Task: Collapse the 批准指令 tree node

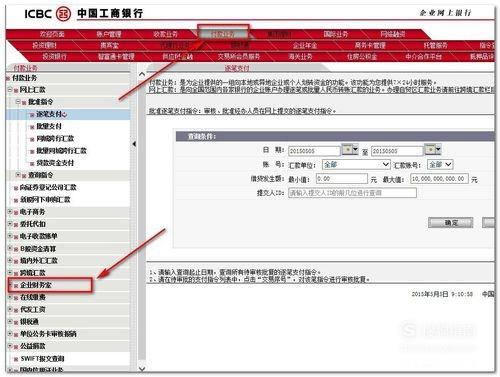Action: tap(18, 101)
